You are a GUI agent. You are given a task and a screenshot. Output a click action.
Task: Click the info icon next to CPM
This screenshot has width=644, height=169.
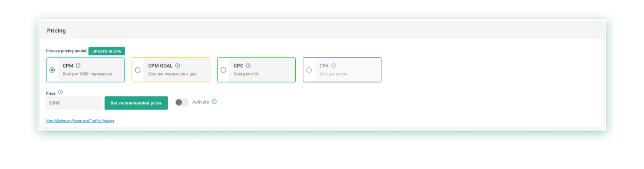coord(78,65)
